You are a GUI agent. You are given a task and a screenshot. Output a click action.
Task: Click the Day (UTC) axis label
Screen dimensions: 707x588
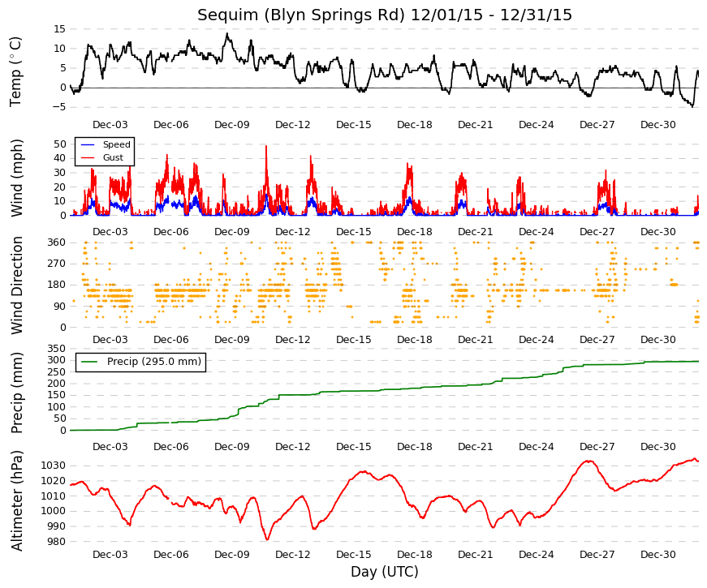pyautogui.click(x=385, y=572)
